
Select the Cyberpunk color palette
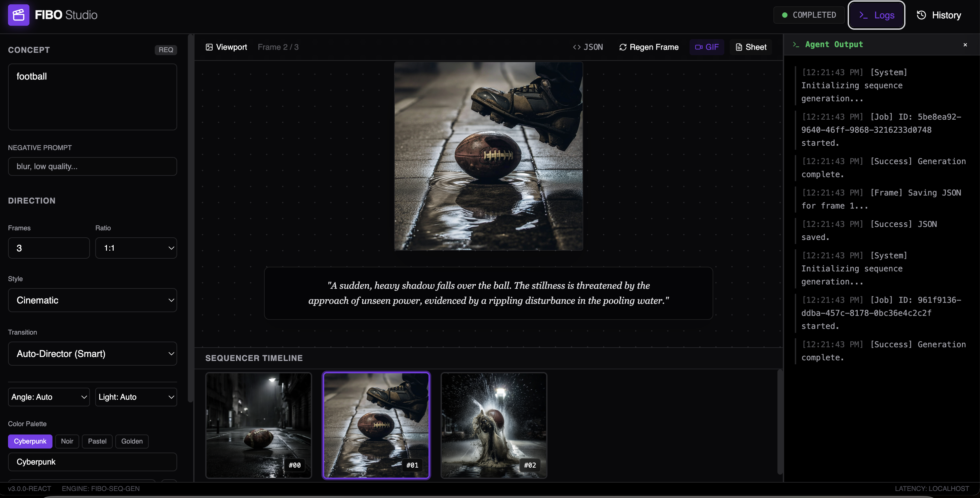30,441
